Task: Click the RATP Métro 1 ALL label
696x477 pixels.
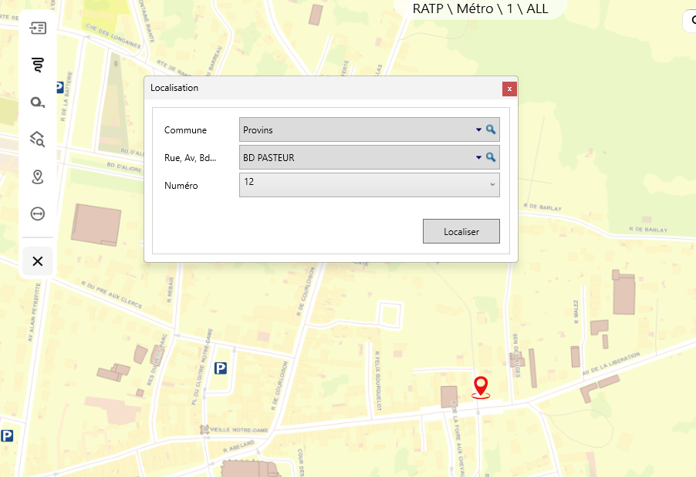Action: tap(480, 9)
